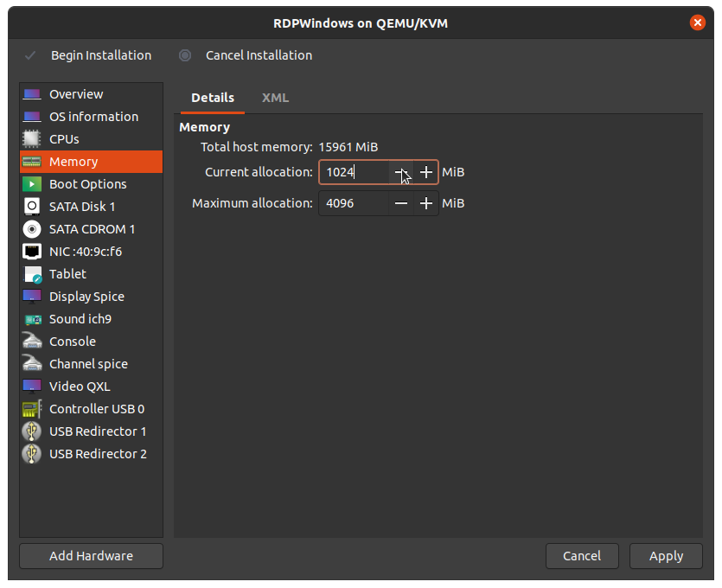
Task: Click USB Redirector 1 icon
Action: click(x=32, y=431)
